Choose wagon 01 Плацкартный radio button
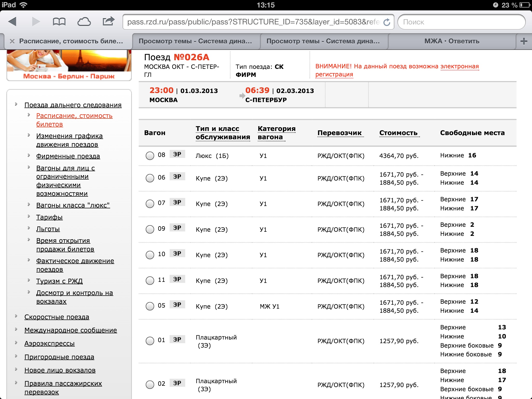The width and height of the screenshot is (532, 399). pos(150,341)
